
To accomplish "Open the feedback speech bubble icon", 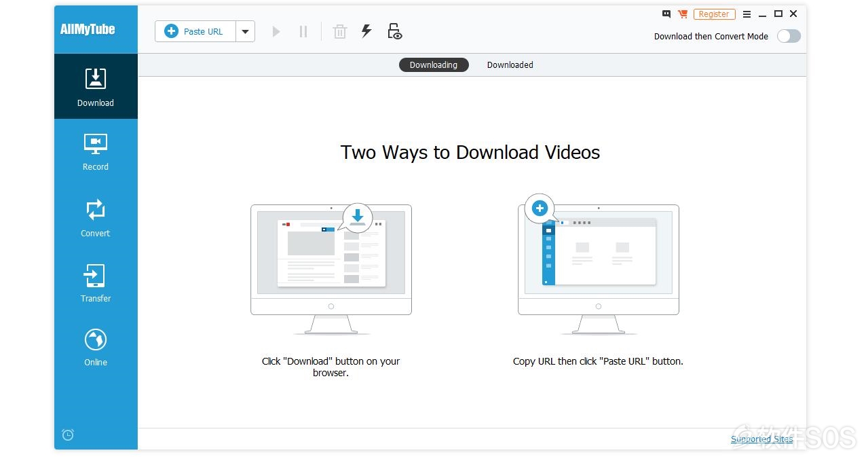I will point(666,14).
